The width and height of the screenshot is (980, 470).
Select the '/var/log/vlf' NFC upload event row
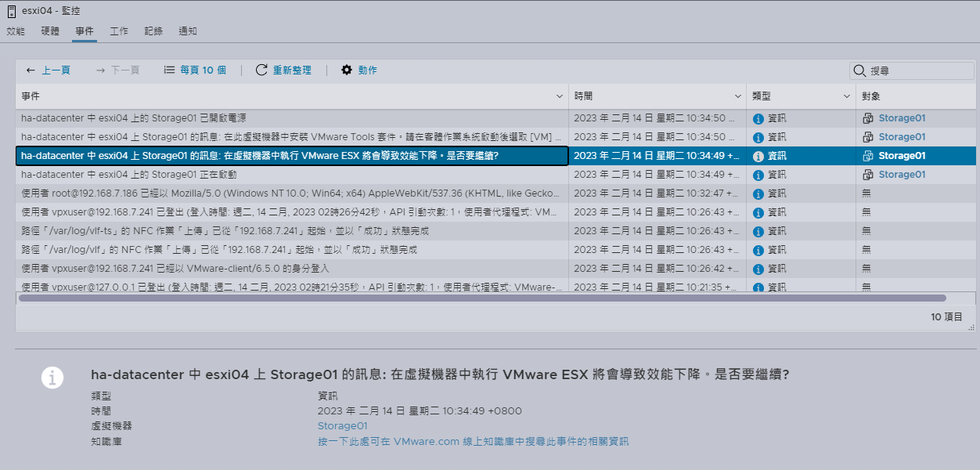tap(495, 251)
